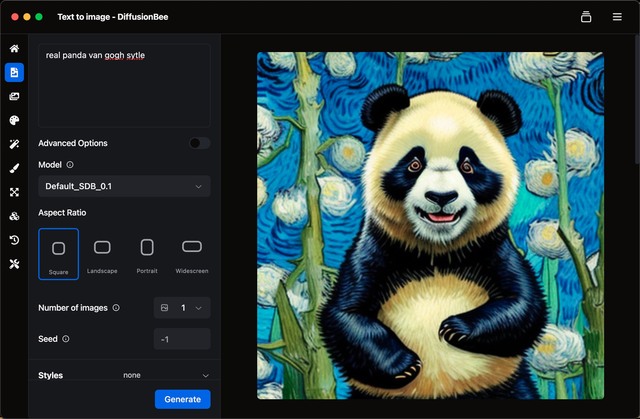Select the Widescreen aspect ratio
This screenshot has height=419, width=640.
pos(192,254)
